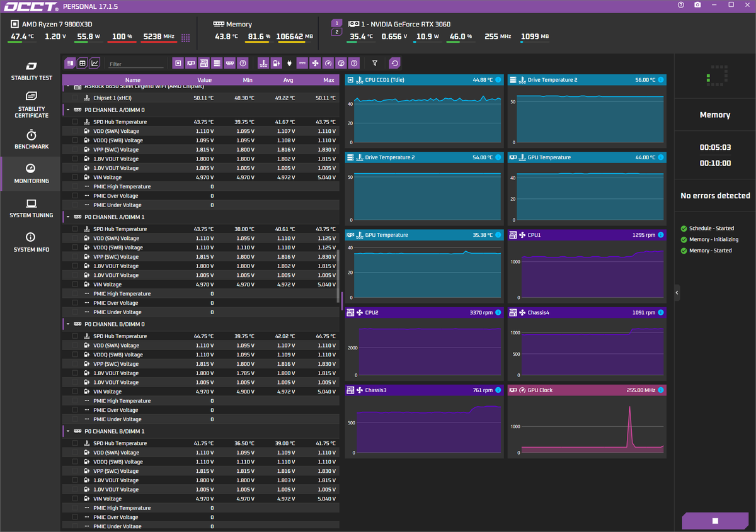Tick VPP (SWC) Voltage checkbox under B/DIMM 1
The width and height of the screenshot is (756, 532).
click(75, 471)
